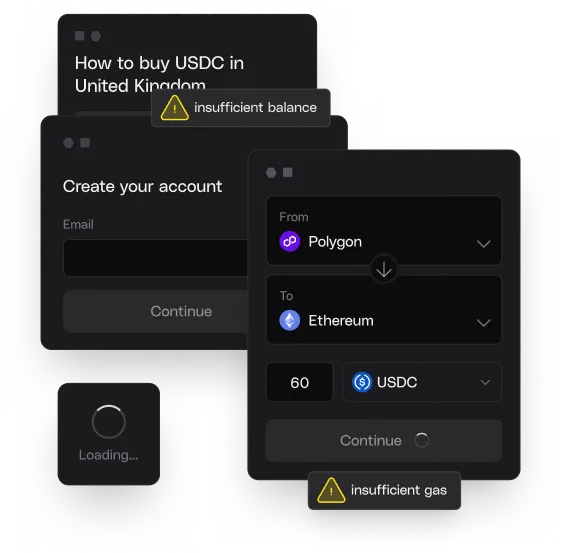Open the How to buy USDC heading

click(x=159, y=74)
